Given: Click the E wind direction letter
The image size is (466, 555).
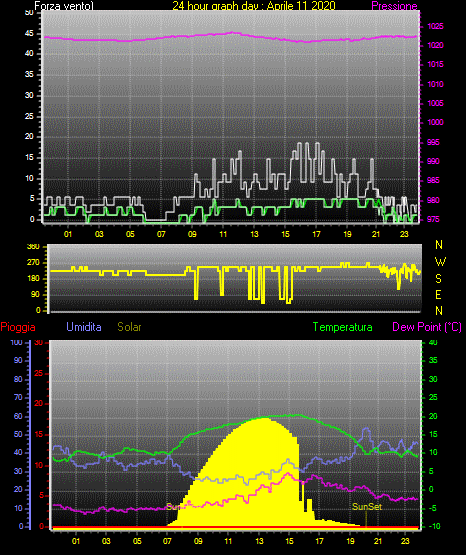Looking at the screenshot, I should [438, 294].
